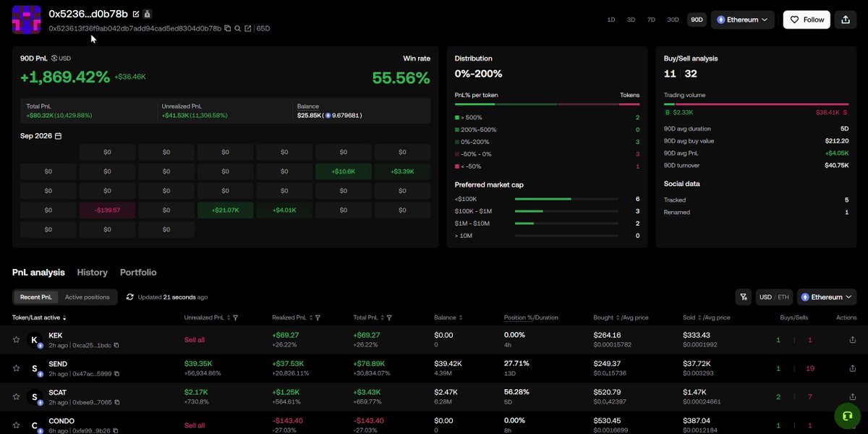The width and height of the screenshot is (868, 434).
Task: Open the Portfolio tab
Action: 138,273
